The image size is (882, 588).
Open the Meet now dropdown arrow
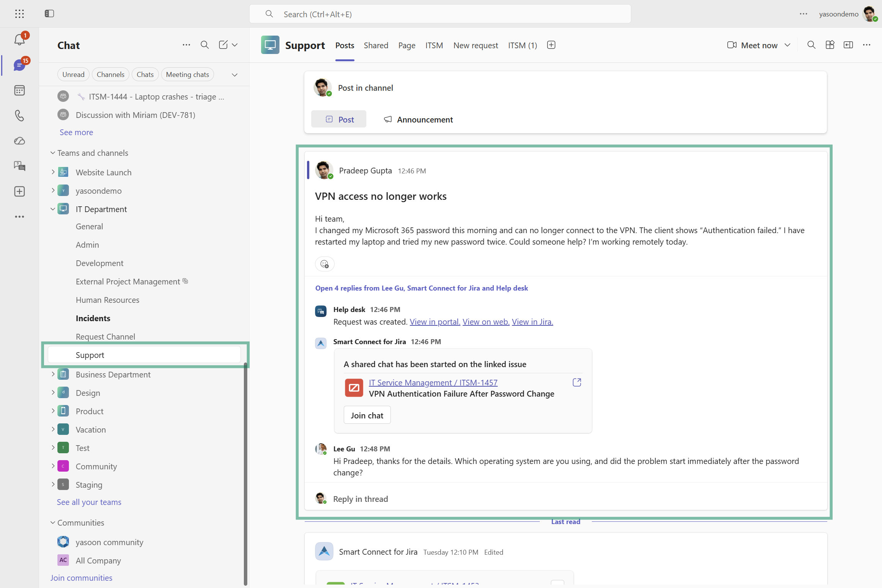tap(787, 45)
